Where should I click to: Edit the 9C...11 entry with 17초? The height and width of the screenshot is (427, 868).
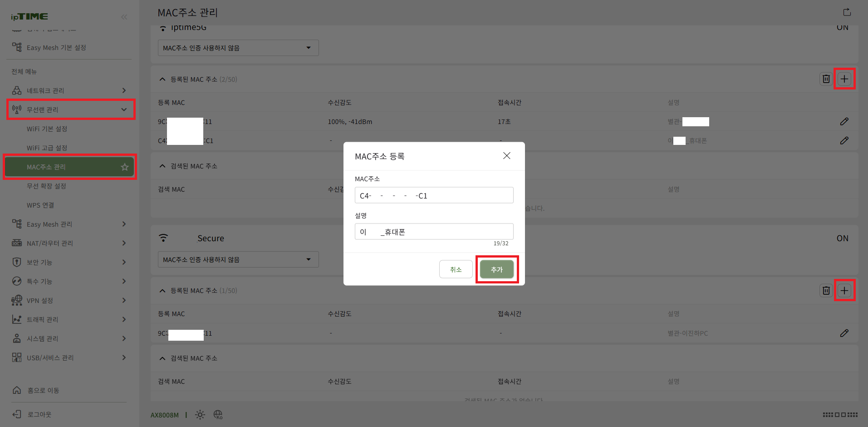pyautogui.click(x=844, y=121)
